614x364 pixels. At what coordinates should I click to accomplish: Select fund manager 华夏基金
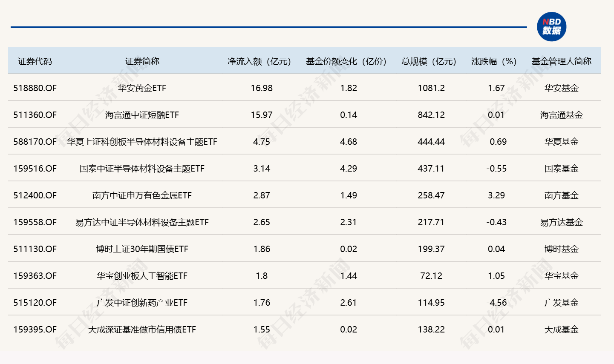[562, 142]
